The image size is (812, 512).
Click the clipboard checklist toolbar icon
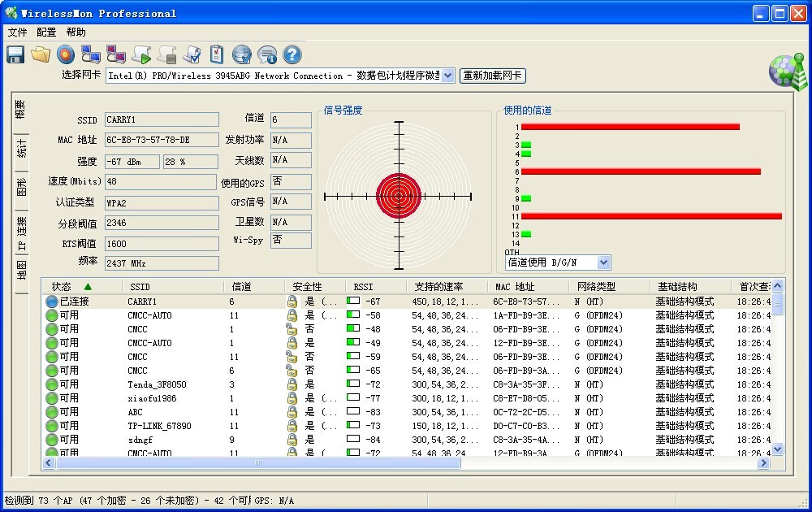pos(217,54)
